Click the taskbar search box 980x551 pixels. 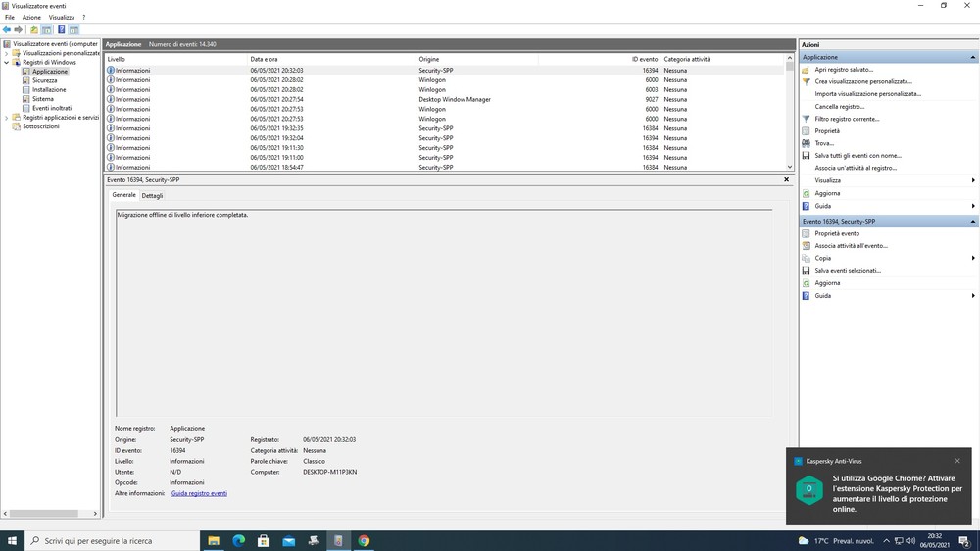(x=113, y=541)
